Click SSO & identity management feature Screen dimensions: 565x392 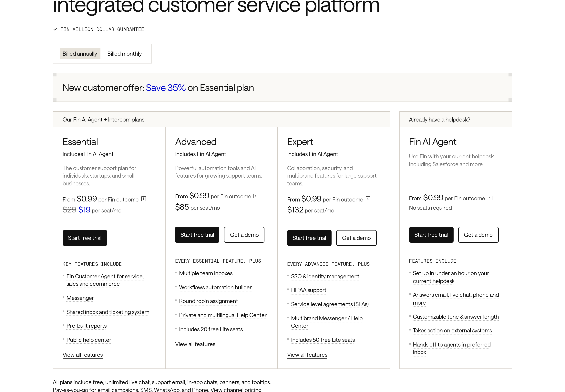pos(325,277)
